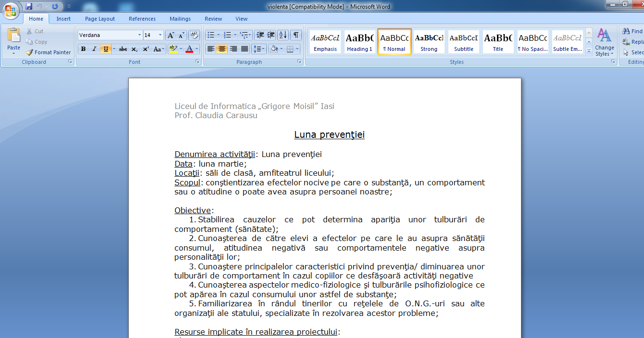Switch to the Page Layout tab

(100, 19)
